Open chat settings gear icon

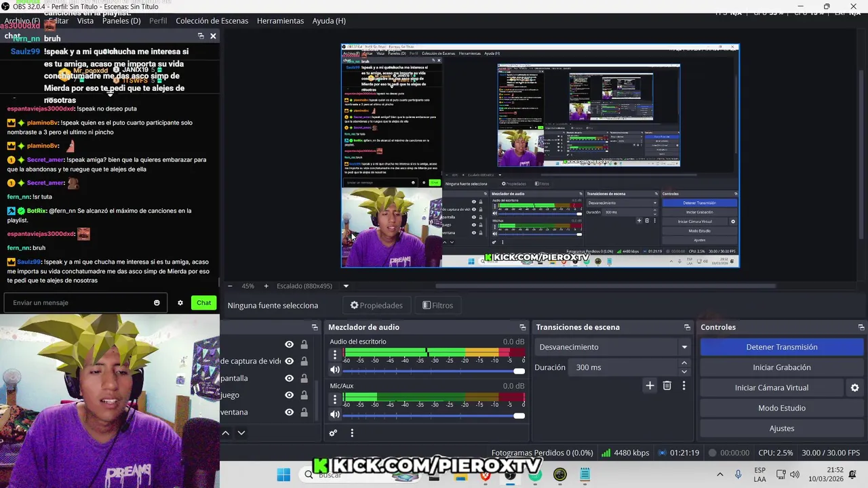point(180,303)
